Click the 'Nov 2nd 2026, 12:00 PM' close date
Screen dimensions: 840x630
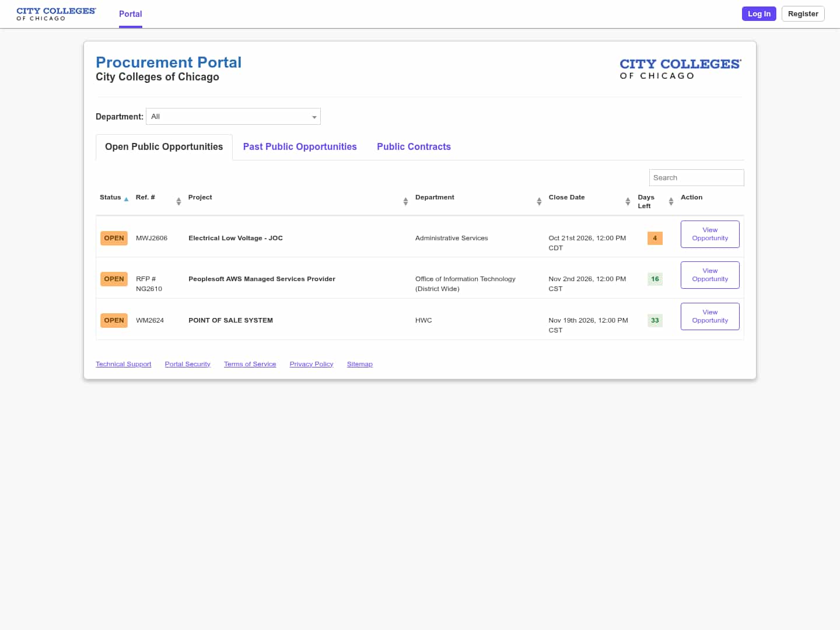click(x=587, y=283)
